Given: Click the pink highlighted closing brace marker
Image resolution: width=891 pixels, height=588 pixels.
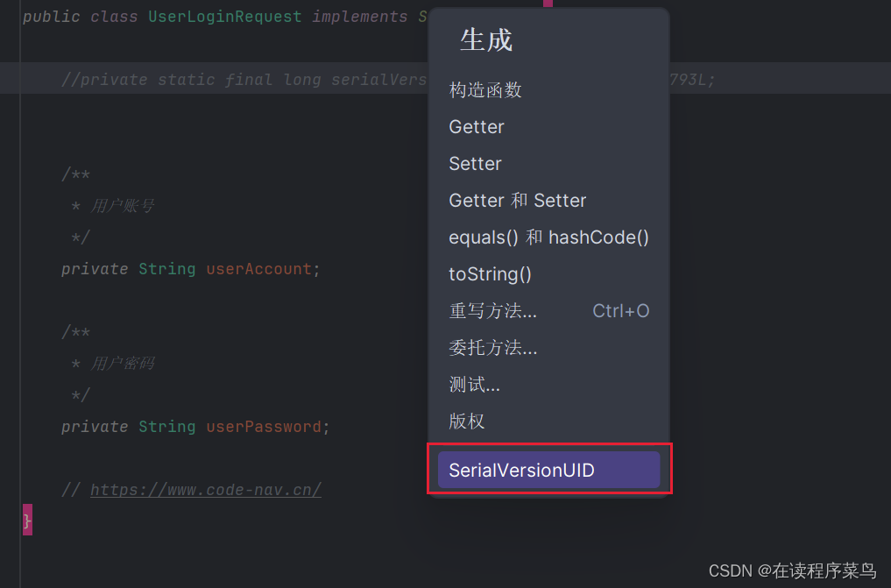Looking at the screenshot, I should click(29, 520).
